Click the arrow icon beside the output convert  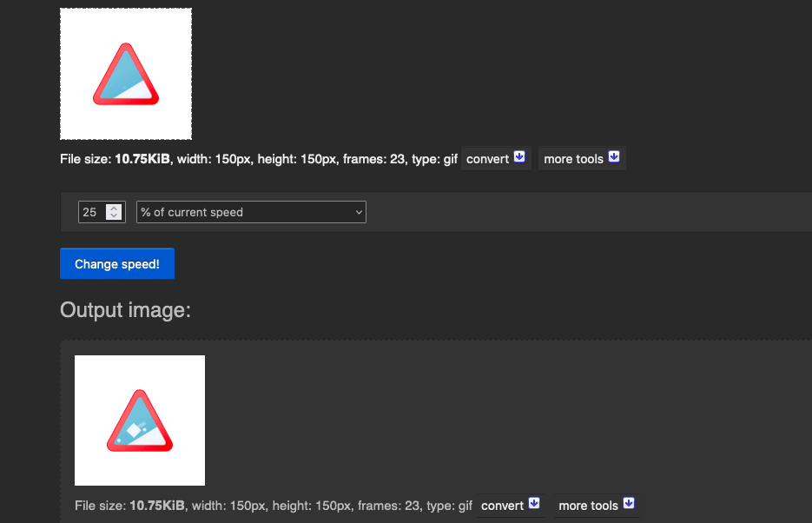point(534,503)
